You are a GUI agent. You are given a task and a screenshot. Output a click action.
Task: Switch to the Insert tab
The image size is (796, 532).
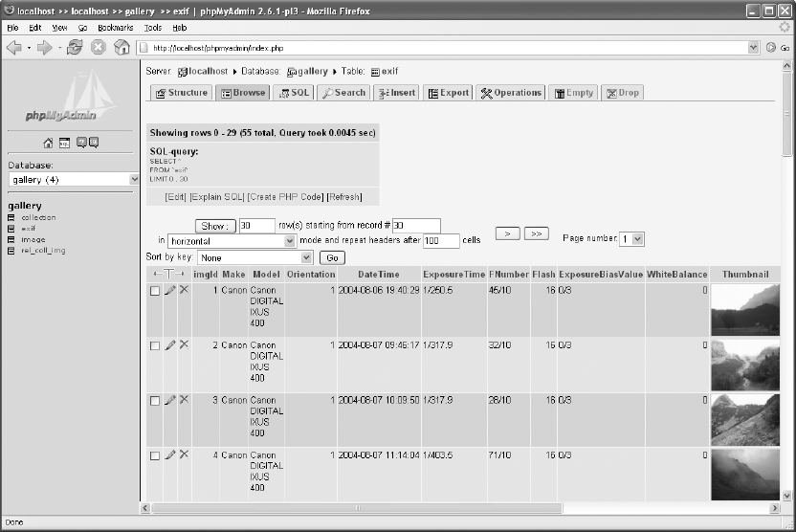pyautogui.click(x=397, y=93)
